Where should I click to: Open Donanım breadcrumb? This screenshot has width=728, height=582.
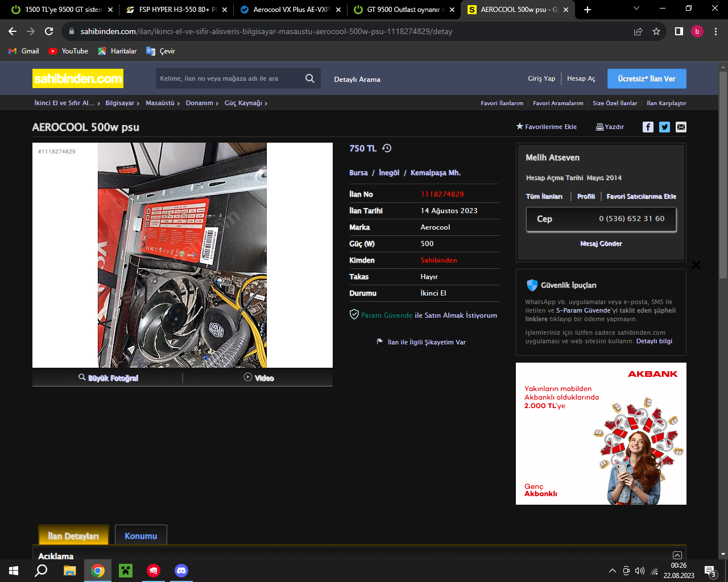200,103
